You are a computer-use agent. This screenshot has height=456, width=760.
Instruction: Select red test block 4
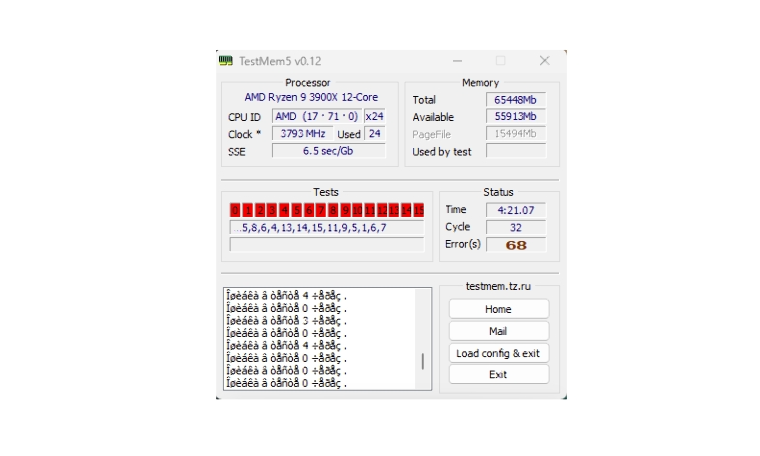point(284,210)
